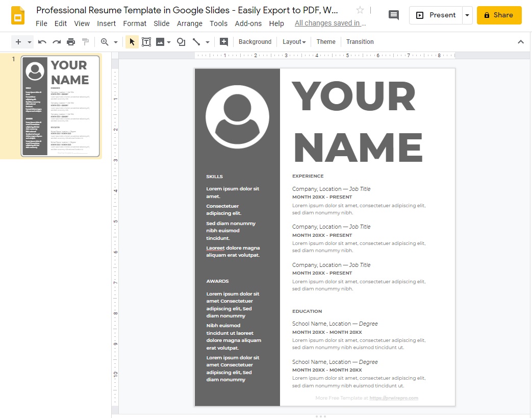Image resolution: width=532 pixels, height=418 pixels.
Task: Click 'Consectetuer adipiscing elit.' skill text
Action: 223,209
